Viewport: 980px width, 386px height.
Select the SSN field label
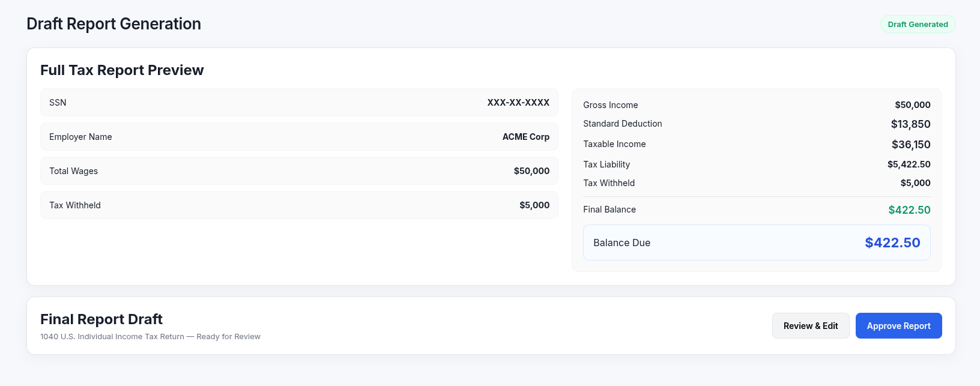(58, 103)
